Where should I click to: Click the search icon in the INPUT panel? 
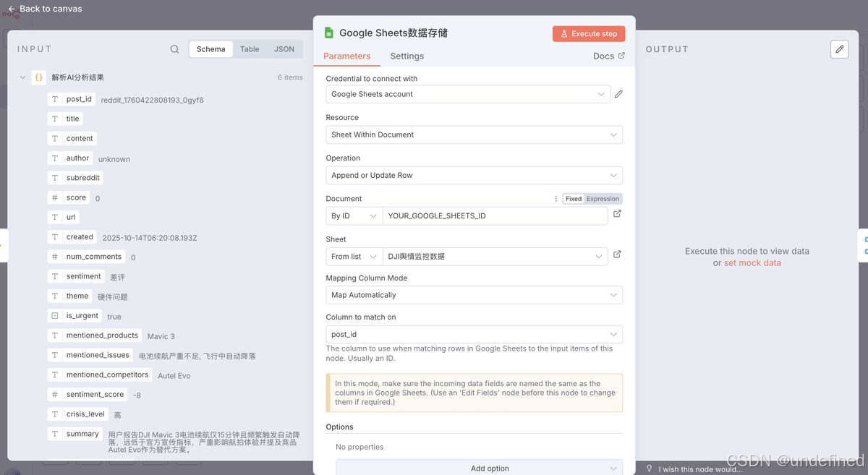pos(174,48)
